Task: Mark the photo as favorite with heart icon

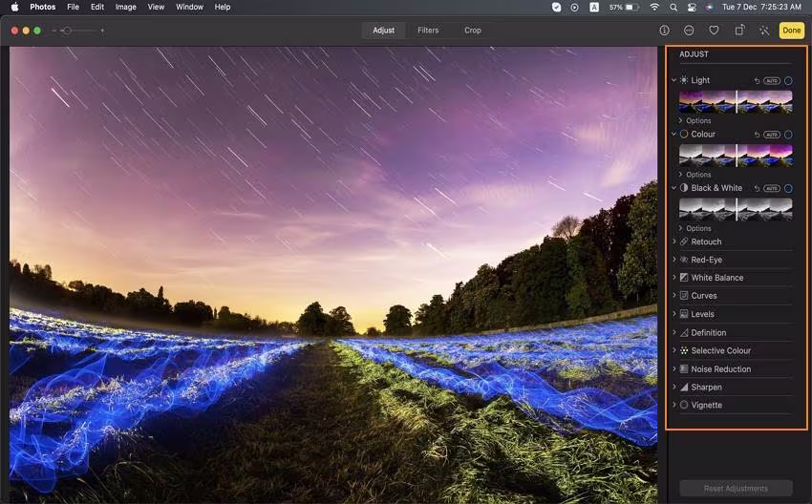Action: point(715,31)
